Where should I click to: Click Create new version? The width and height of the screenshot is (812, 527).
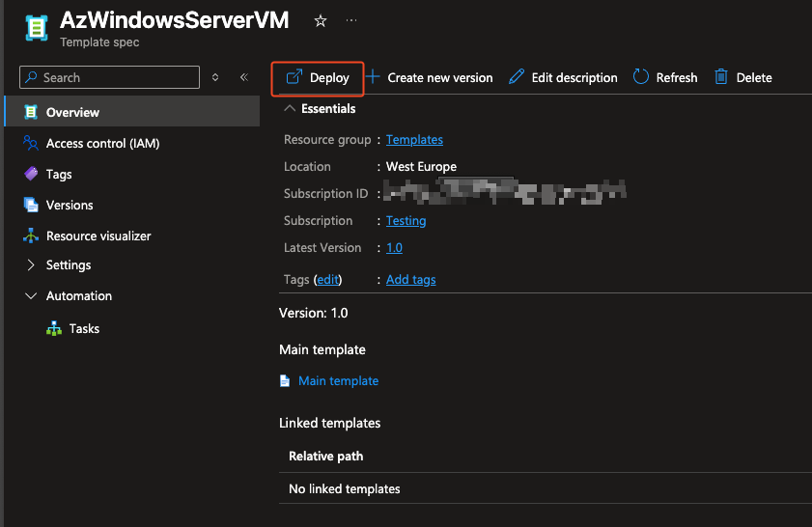coord(430,77)
